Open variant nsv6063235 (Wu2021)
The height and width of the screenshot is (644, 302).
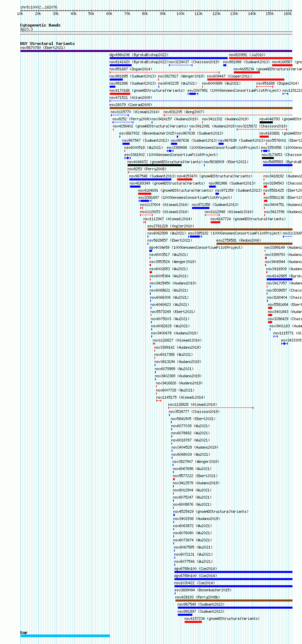[177, 83]
